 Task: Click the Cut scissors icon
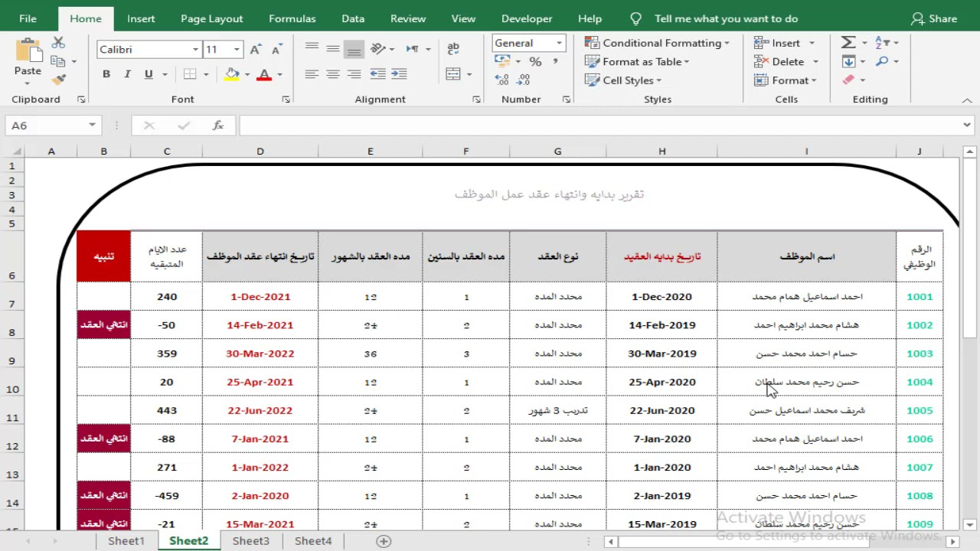point(58,44)
